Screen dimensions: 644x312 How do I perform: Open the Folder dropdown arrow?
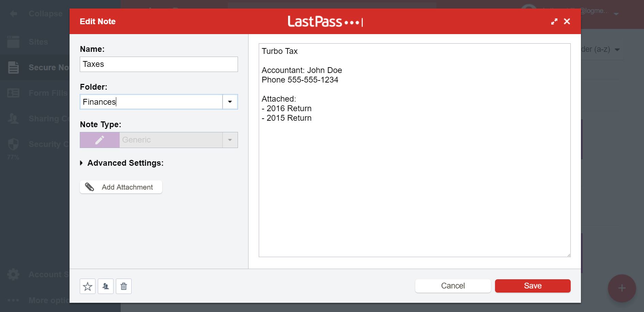(230, 102)
